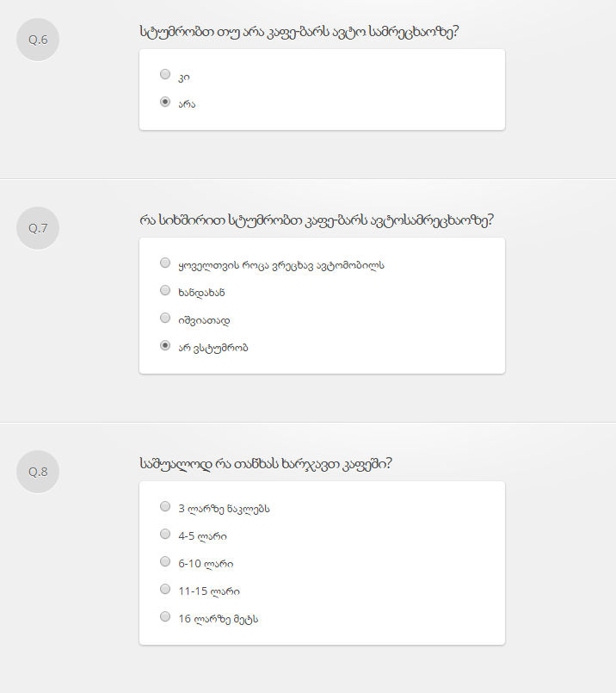Click the 'კი' answer label text
616x693 pixels.
coord(184,77)
